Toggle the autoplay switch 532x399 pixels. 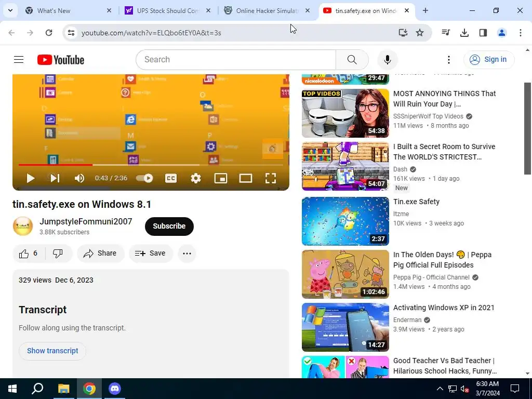coord(144,178)
